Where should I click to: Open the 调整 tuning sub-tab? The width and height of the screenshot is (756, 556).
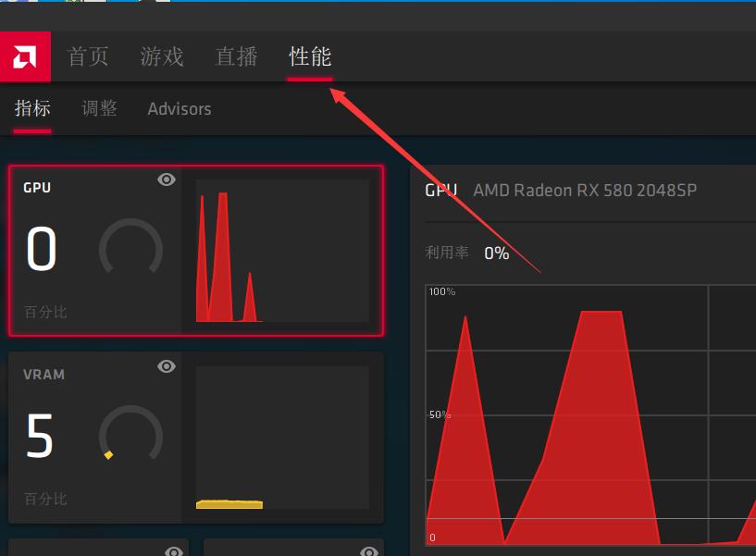[x=99, y=108]
